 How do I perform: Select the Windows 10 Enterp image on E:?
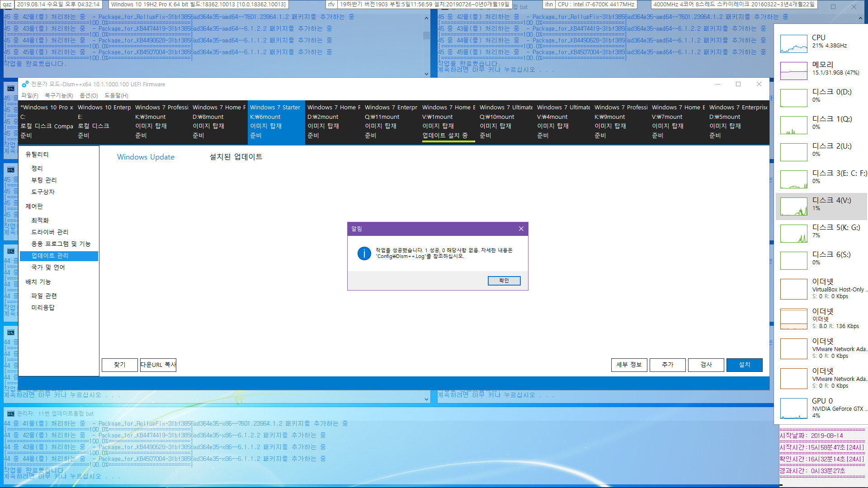tap(104, 122)
